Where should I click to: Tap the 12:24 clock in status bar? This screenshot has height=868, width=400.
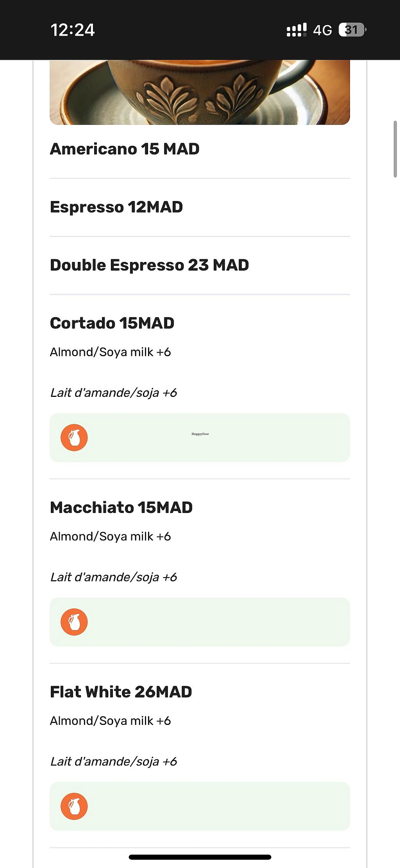(x=73, y=30)
